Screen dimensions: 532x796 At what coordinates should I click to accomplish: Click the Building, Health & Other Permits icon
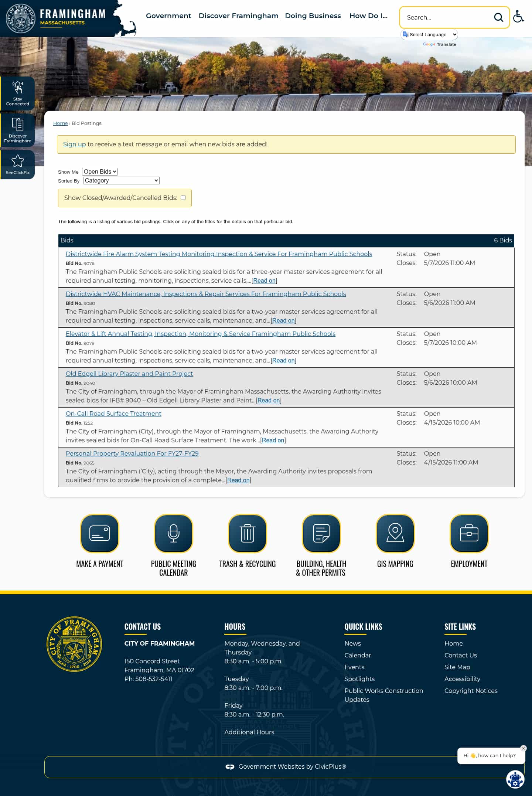321,533
